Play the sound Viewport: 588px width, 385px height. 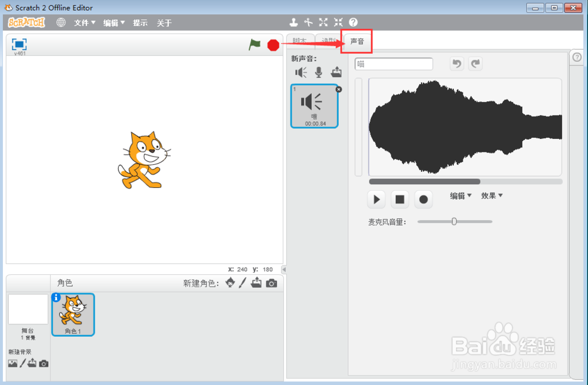[x=376, y=200]
